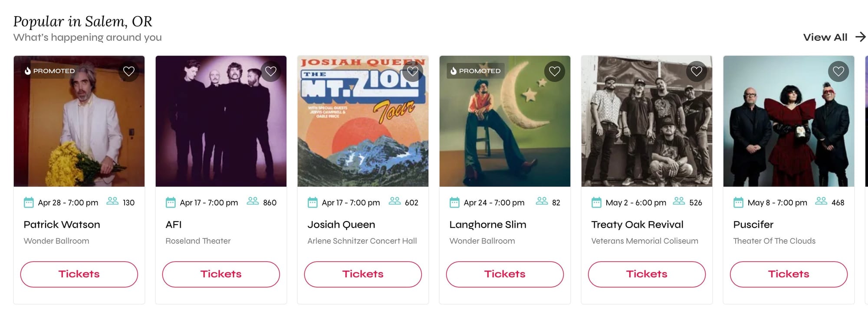Screen dimensions: 868x321
Task: Open the View All link
Action: 825,37
